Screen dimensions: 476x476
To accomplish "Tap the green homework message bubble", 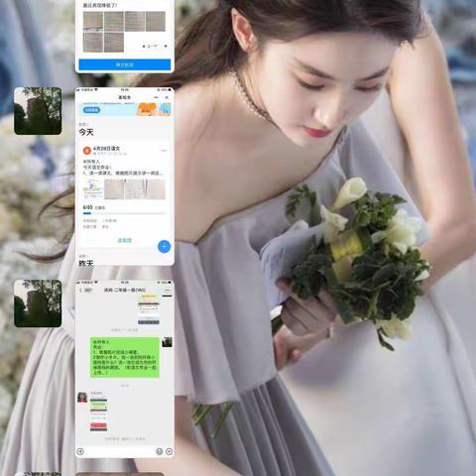I will [x=125, y=357].
